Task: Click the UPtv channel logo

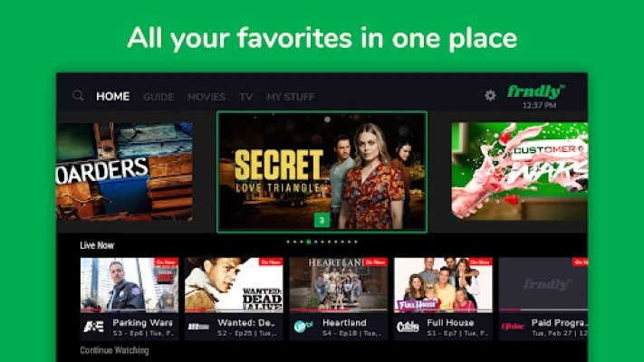Action: click(303, 327)
